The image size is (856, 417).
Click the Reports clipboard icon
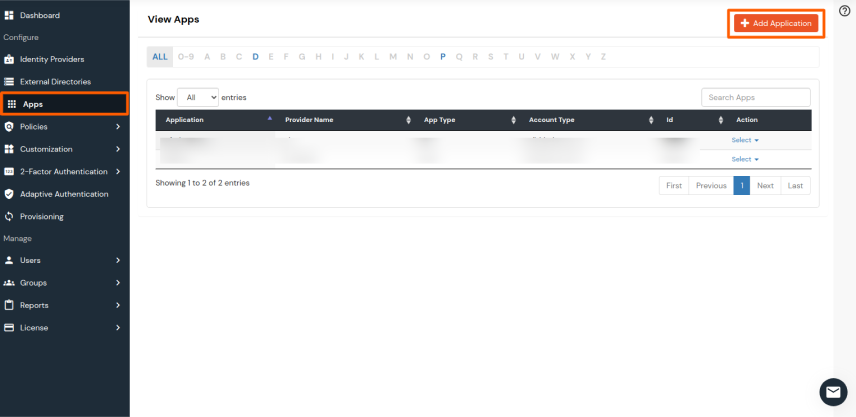[x=9, y=305]
